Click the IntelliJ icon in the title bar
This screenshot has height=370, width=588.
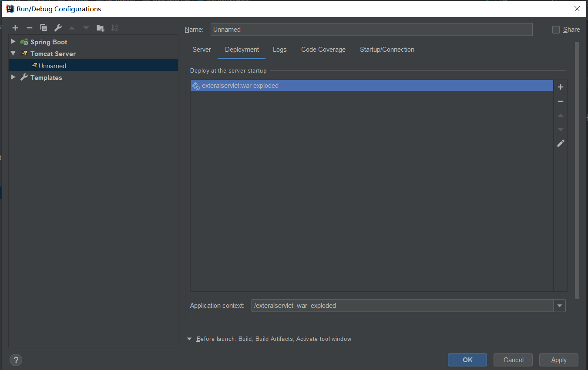tap(10, 9)
